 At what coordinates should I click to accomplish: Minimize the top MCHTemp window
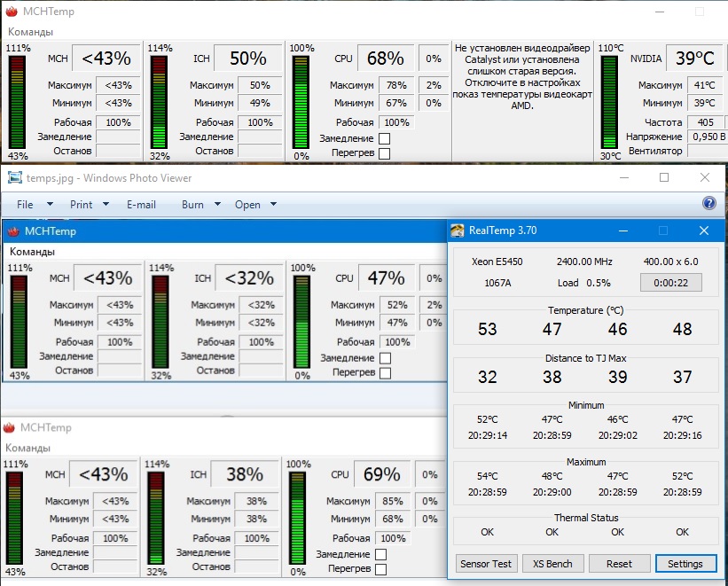click(x=660, y=12)
